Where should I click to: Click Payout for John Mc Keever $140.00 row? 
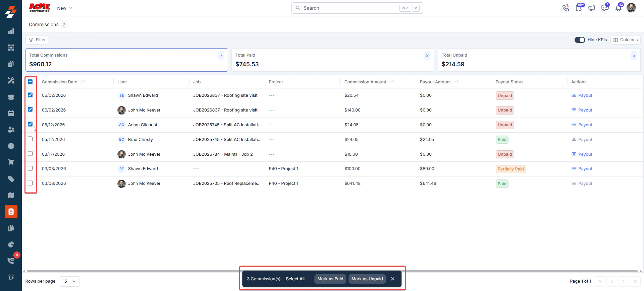point(582,110)
